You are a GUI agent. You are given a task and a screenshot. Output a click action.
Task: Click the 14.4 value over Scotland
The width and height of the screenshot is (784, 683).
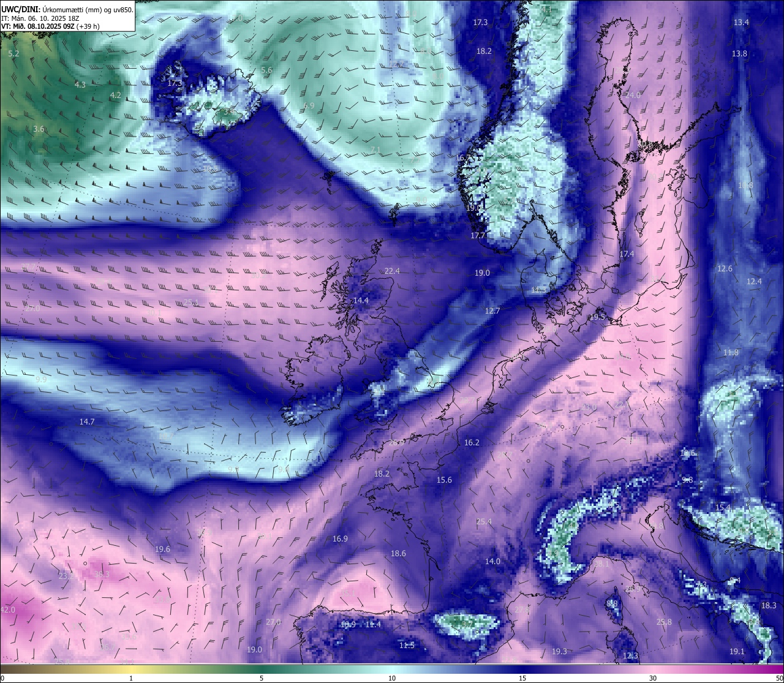(x=361, y=300)
